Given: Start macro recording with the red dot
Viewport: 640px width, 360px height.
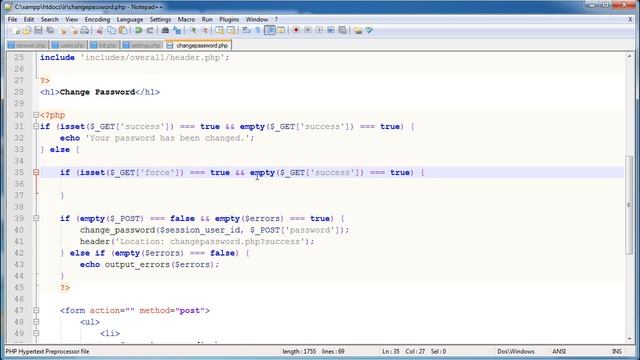Looking at the screenshot, I should [x=296, y=30].
